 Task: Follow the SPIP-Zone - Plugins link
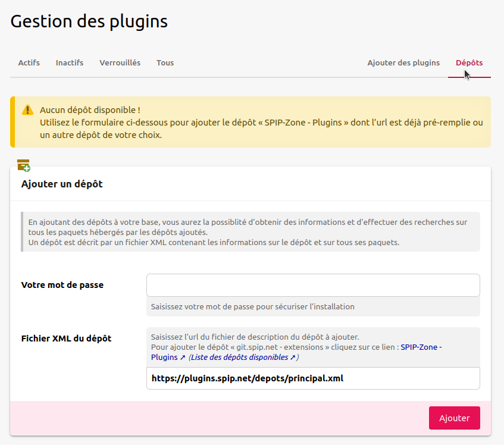pos(421,347)
